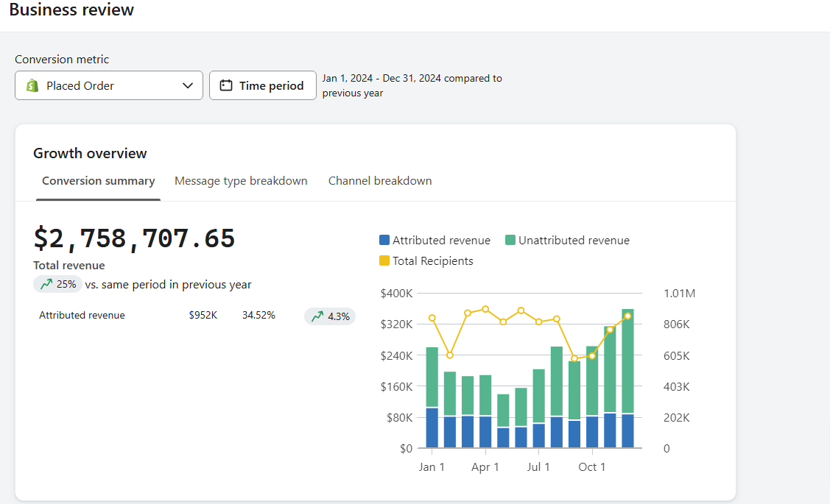Click the Total revenue amount $2,758,707.65
This screenshot has width=830, height=504.
[x=134, y=239]
